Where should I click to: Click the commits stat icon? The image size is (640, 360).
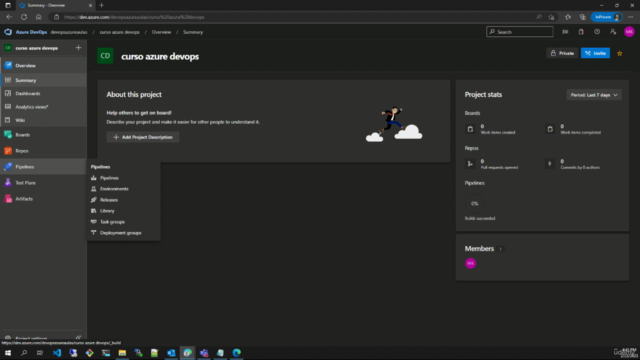(x=550, y=164)
